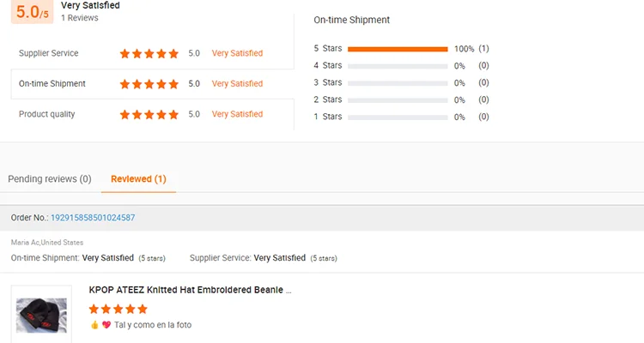Click reviewer name Maria Ac, United States

pos(47,243)
